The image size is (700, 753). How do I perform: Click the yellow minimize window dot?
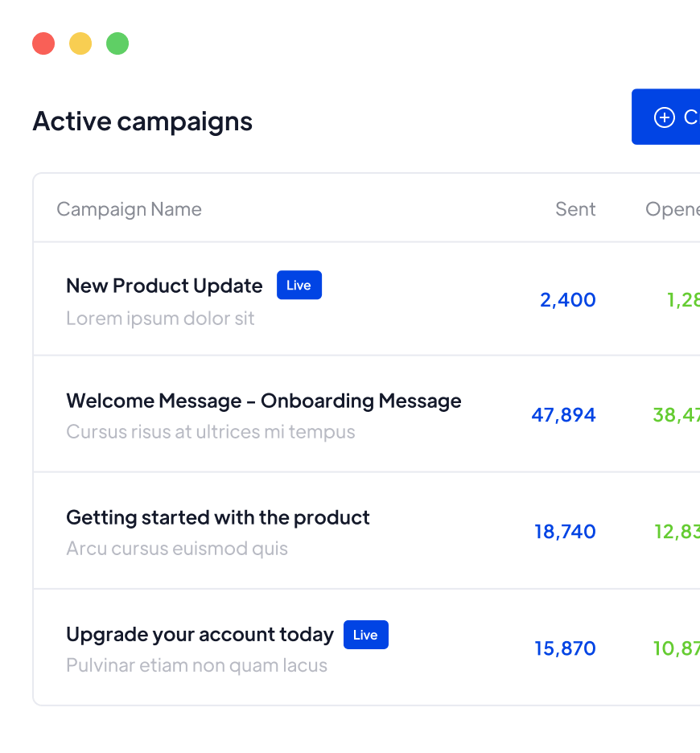coord(80,43)
